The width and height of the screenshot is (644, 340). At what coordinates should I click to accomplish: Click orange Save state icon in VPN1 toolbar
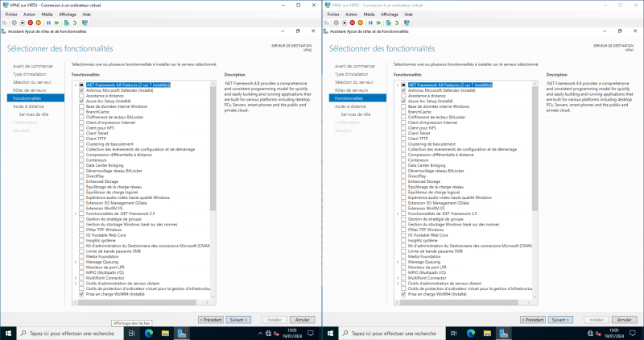coord(360,23)
